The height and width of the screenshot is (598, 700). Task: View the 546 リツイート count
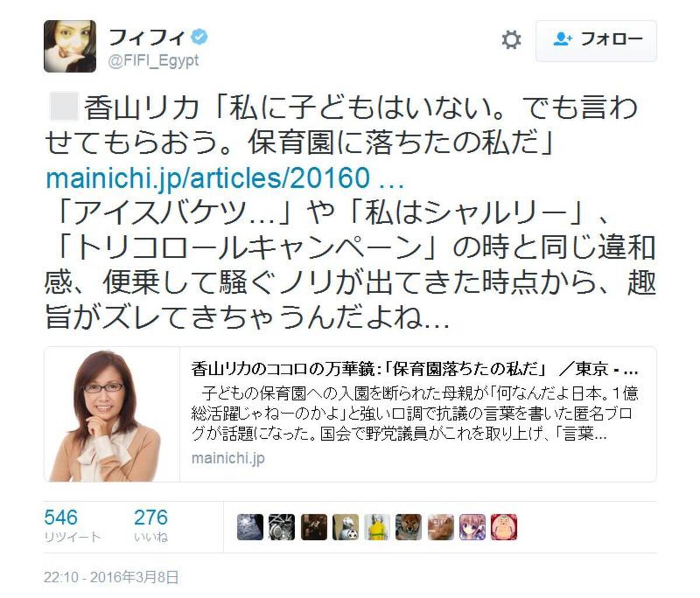[x=72, y=525]
